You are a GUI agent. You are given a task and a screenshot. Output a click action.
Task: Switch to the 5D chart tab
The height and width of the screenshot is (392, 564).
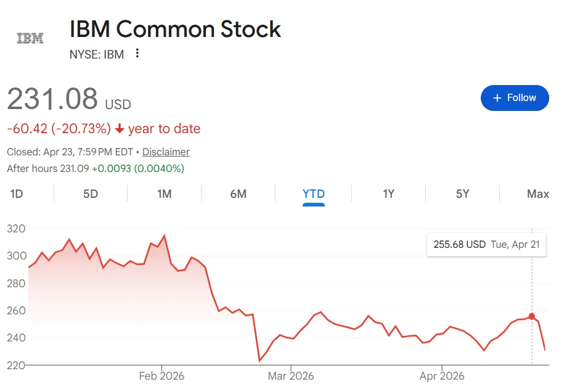[x=91, y=194]
